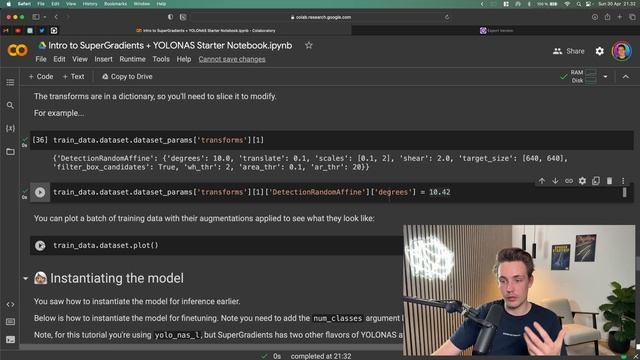Open the variables {x} panel icon
Viewport: 640px width, 360px height.
tap(10, 128)
